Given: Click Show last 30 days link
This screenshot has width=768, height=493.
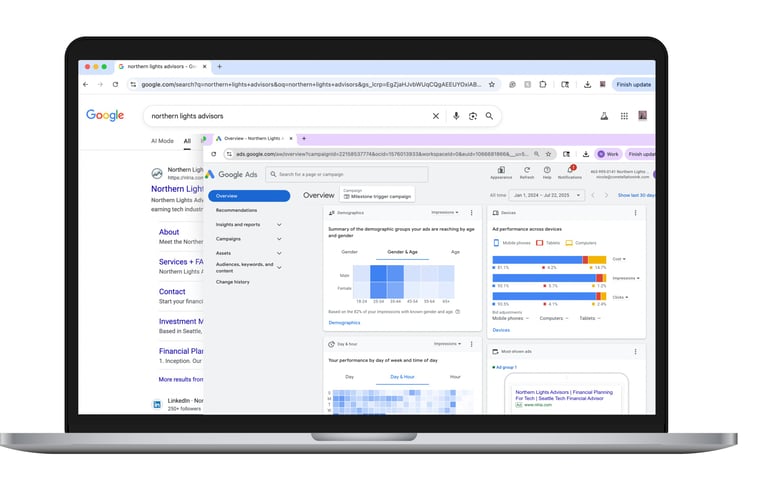Looking at the screenshot, I should click(636, 195).
